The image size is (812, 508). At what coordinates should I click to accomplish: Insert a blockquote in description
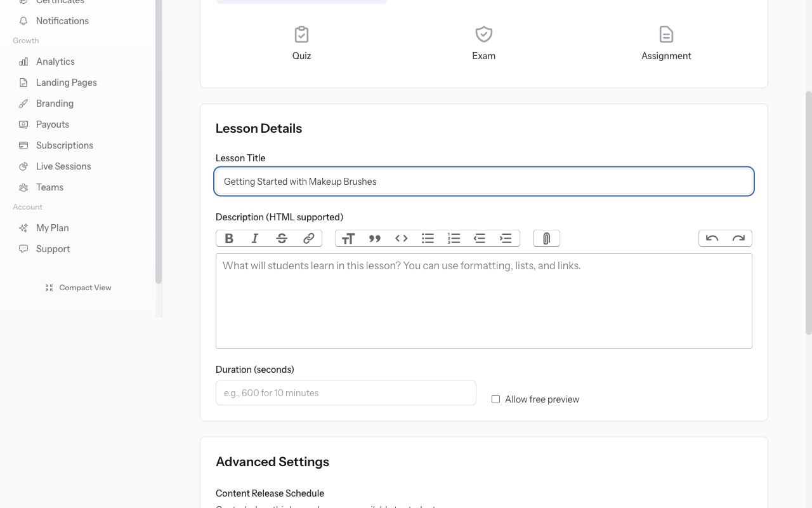click(x=375, y=238)
